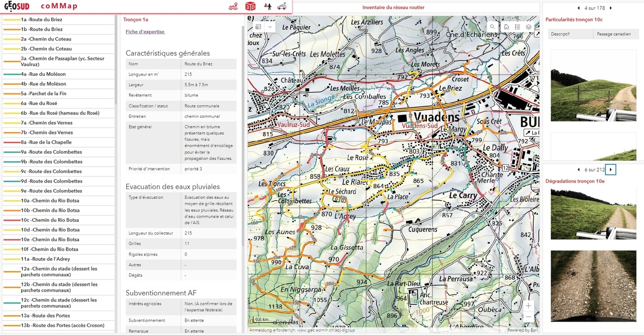Open the Fiche d'expertise link
The image size is (644, 335).
(145, 32)
